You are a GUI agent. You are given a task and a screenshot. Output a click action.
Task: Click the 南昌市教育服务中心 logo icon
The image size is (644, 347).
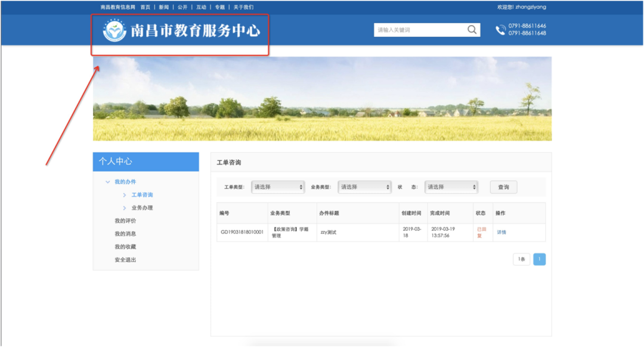point(113,29)
